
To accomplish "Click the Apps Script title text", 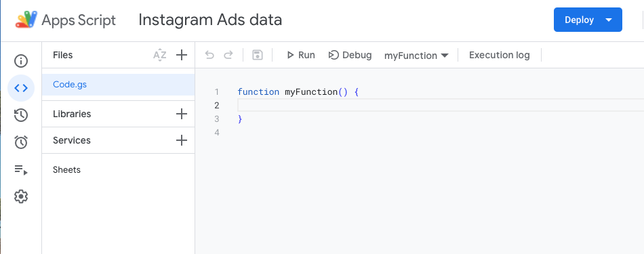I will [x=79, y=20].
